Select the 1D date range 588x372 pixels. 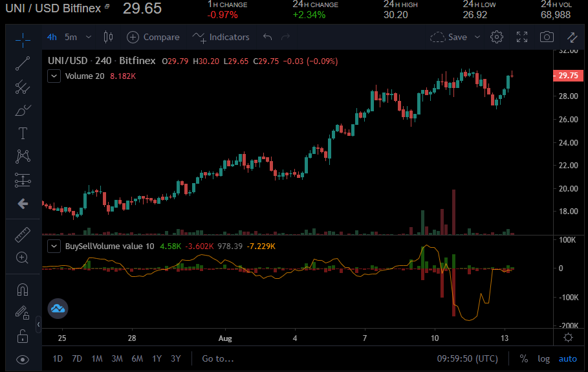(x=58, y=359)
